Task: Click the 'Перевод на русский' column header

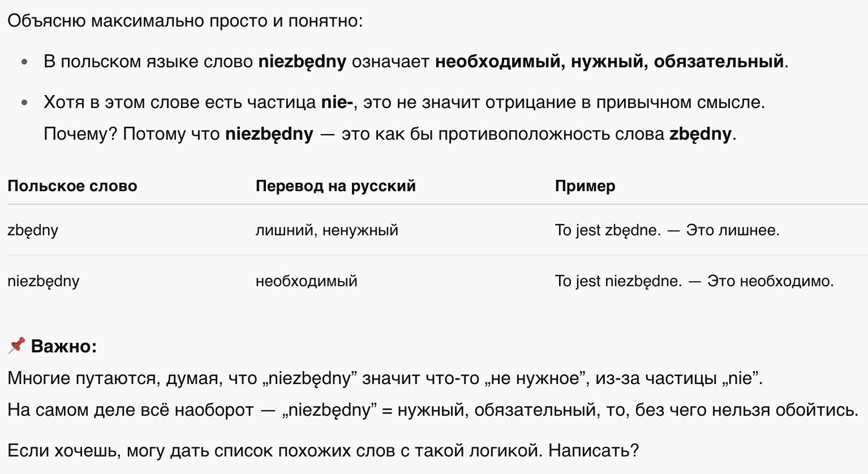Action: tap(336, 186)
